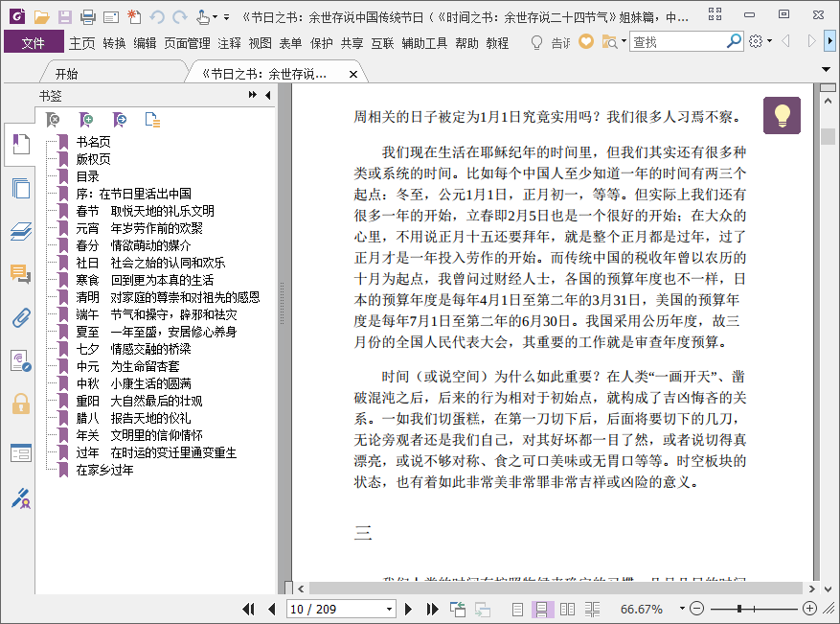The image size is (840, 624).
Task: Click the vertical scrollbar thumb
Action: [x=828, y=136]
